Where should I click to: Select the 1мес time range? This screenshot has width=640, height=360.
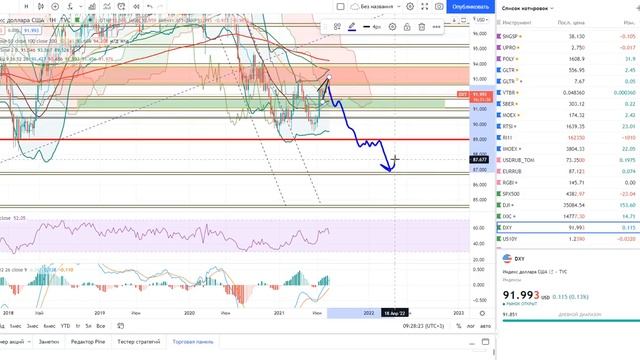[x=16, y=326]
